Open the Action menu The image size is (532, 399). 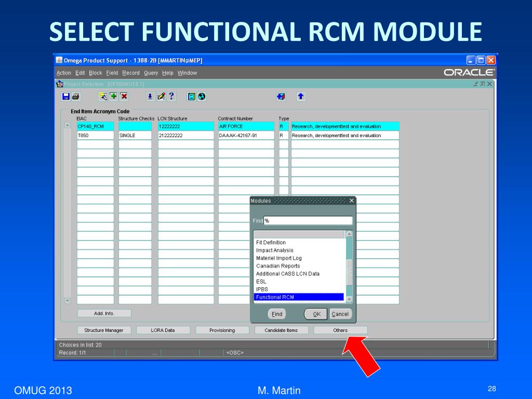[64, 73]
